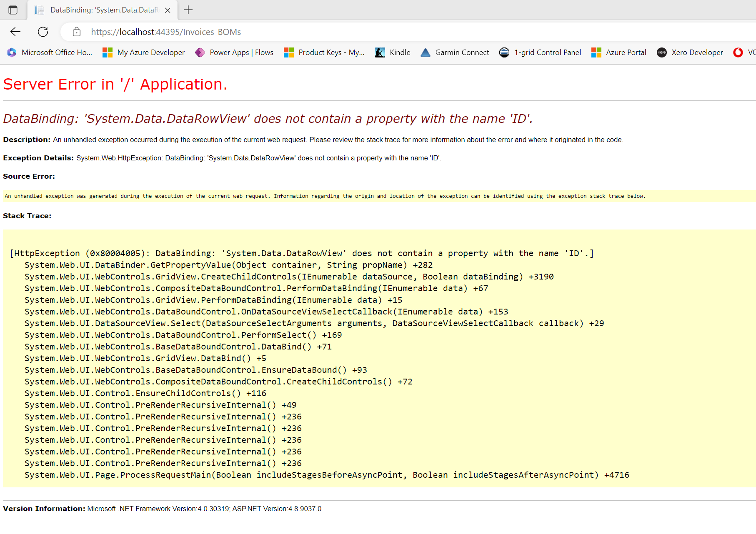The image size is (756, 534).
Task: Click the Azure Portal Microsoft logo icon
Action: pos(596,52)
